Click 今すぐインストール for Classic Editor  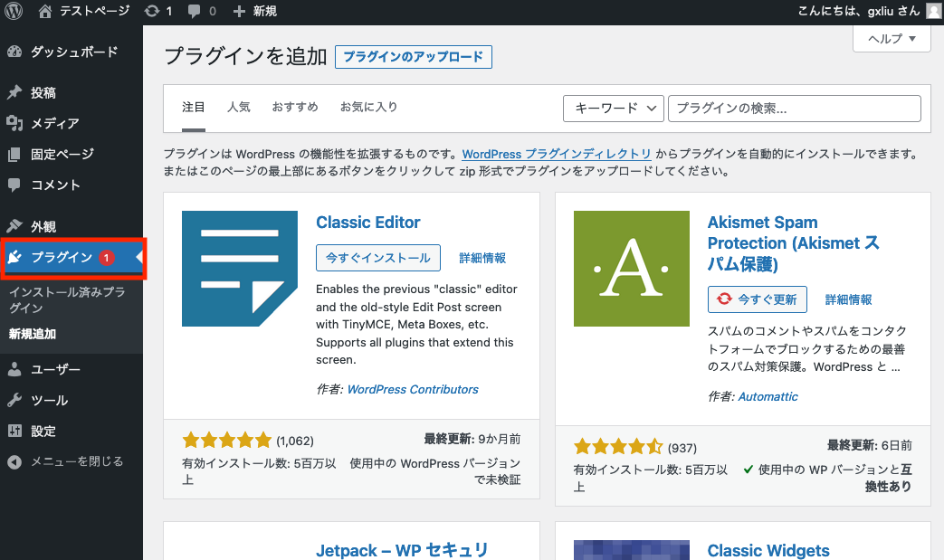point(378,258)
